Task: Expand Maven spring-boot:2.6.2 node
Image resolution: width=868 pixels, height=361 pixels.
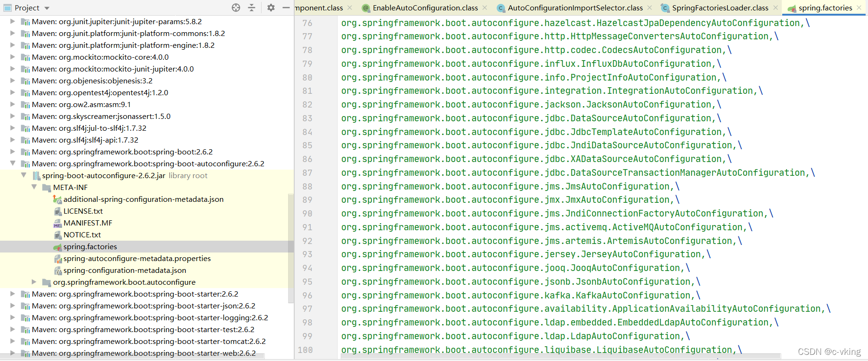Action: [x=13, y=152]
